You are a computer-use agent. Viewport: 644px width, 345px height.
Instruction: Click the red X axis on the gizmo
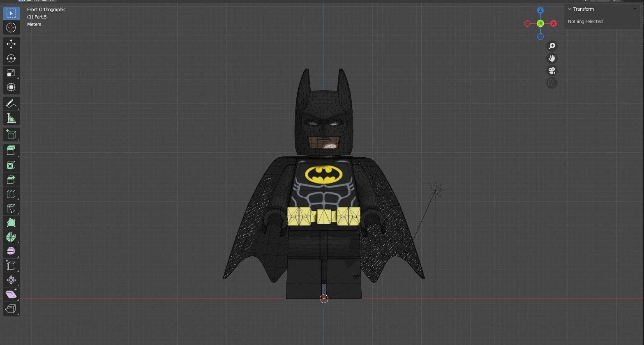554,23
